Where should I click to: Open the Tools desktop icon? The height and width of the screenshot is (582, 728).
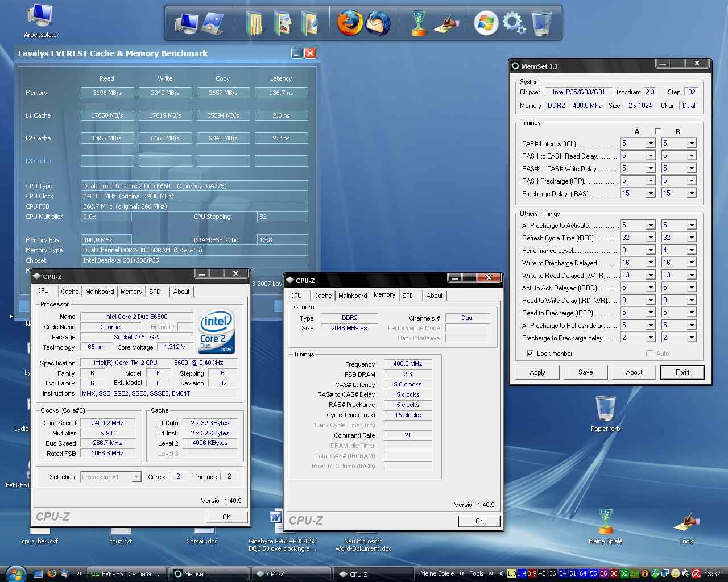click(686, 526)
